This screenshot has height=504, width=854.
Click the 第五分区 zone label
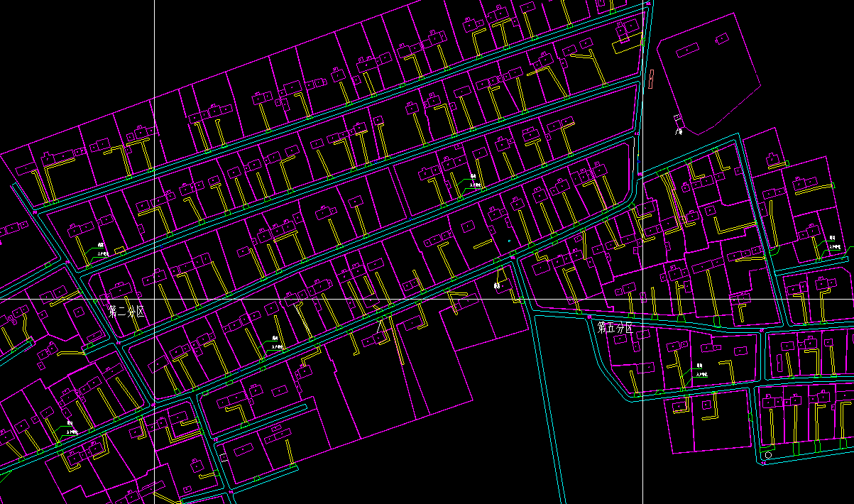pos(615,327)
